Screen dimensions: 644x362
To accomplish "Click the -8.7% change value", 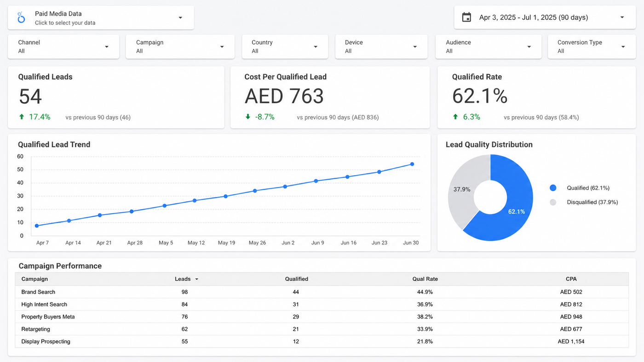I will [x=265, y=117].
